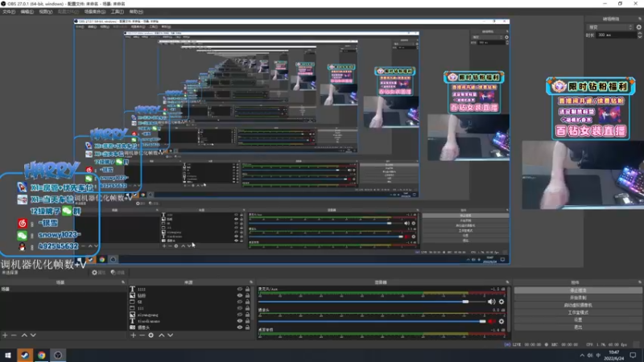Mute the 麦克风/Aux speaker icon
The image size is (644, 362).
(x=492, y=302)
